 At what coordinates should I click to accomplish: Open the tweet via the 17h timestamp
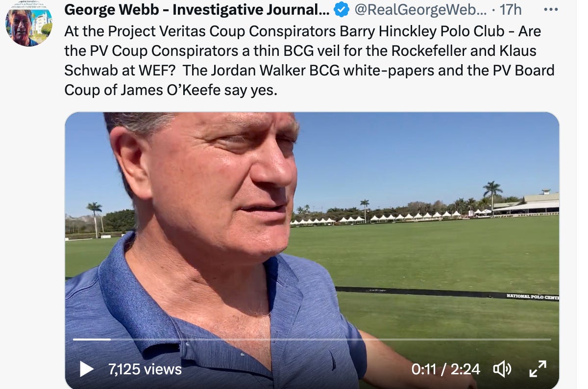511,9
